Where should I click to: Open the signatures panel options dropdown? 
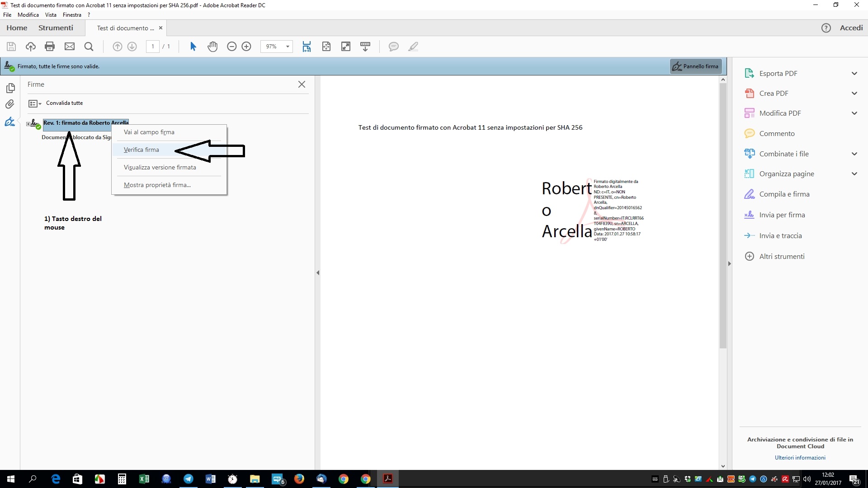pyautogui.click(x=35, y=104)
